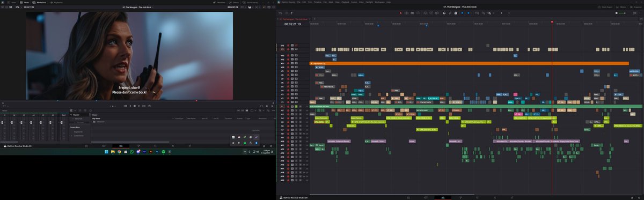Viewport: 644px width, 200px height.
Task: Open Edit page icon in left window
Action: [121, 146]
